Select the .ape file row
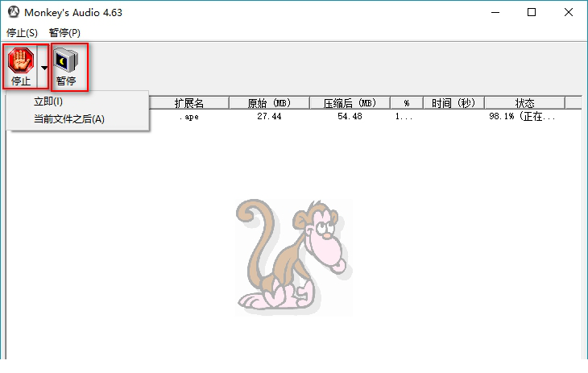The image size is (588, 373). 190,117
